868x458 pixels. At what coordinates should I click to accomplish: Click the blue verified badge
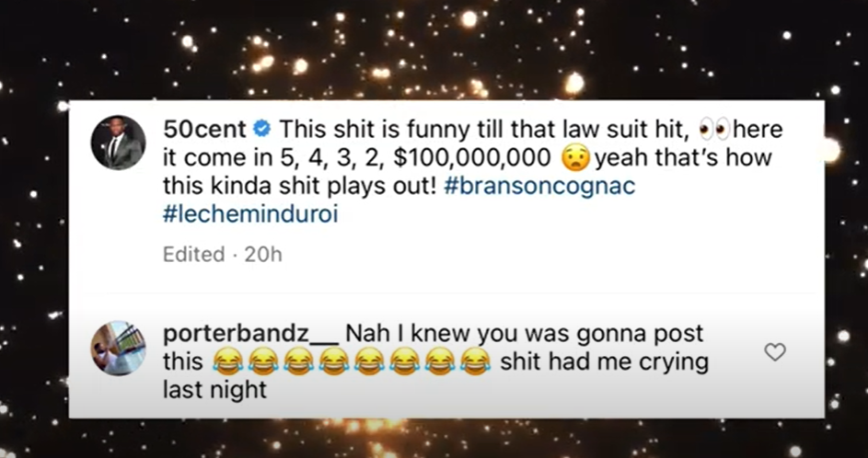[x=261, y=130]
